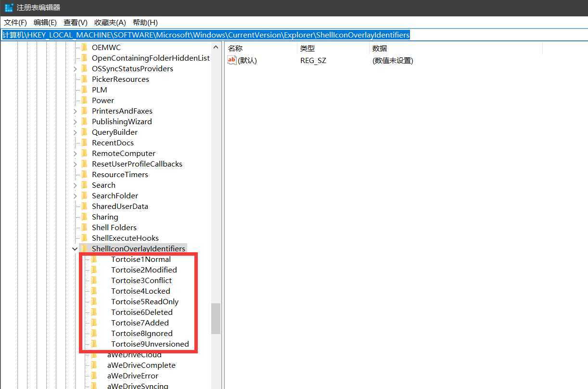Click the Tortoise4Locked folder icon

click(94, 291)
